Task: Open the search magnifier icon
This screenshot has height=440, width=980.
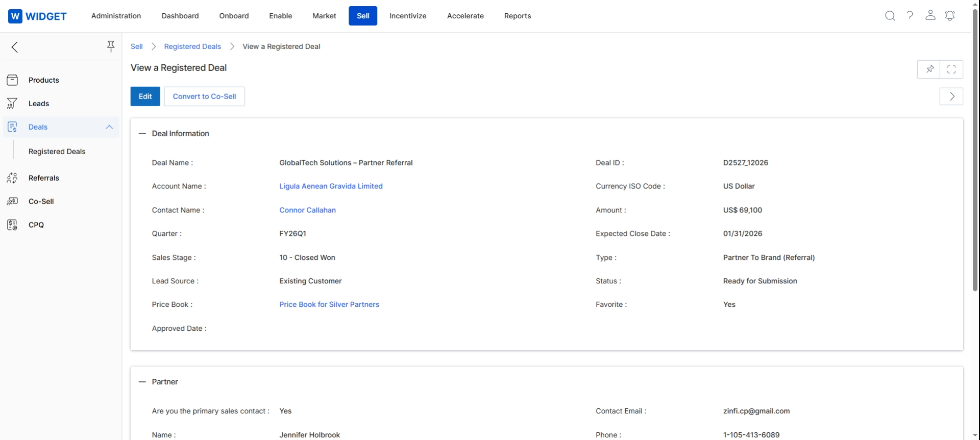Action: click(x=890, y=16)
